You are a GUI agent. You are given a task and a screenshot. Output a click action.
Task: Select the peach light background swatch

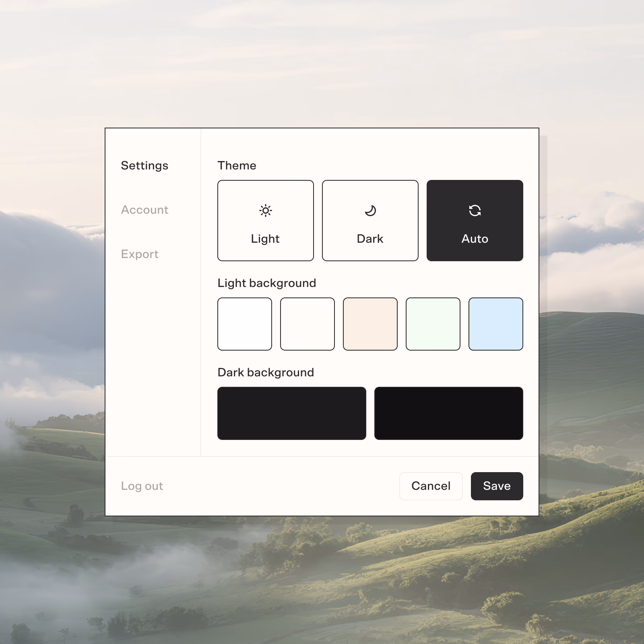click(x=370, y=324)
